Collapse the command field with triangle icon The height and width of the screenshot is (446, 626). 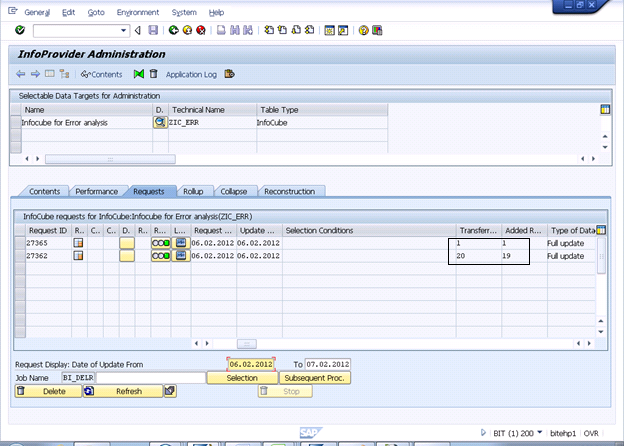(138, 30)
